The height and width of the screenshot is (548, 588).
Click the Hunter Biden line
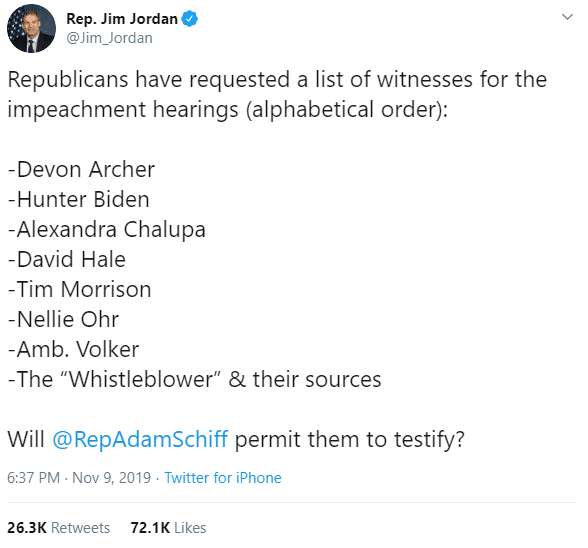(79, 199)
